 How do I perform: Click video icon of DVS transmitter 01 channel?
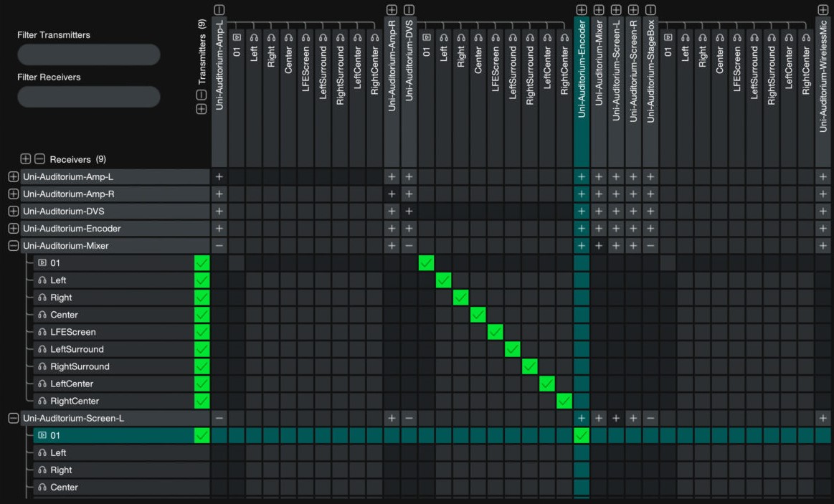(426, 37)
